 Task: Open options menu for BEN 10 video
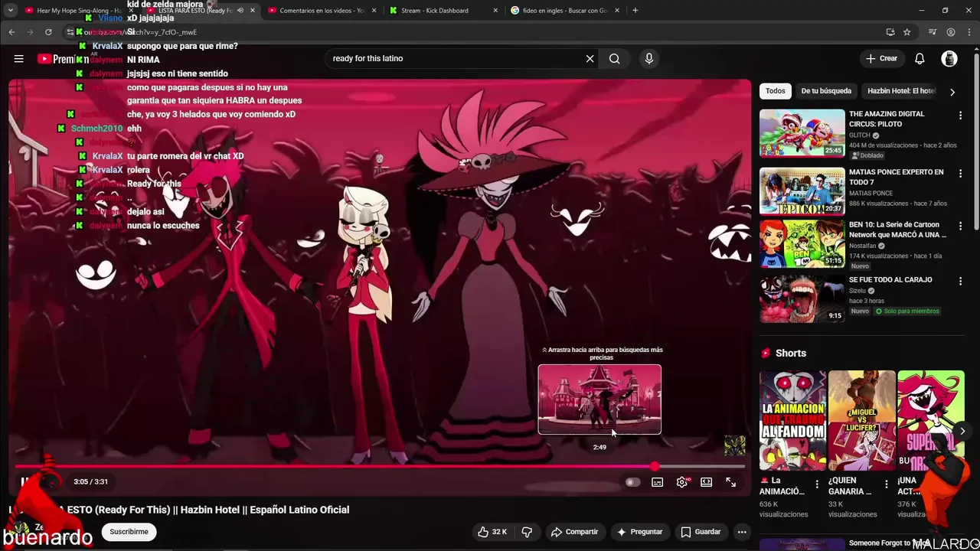click(x=960, y=227)
